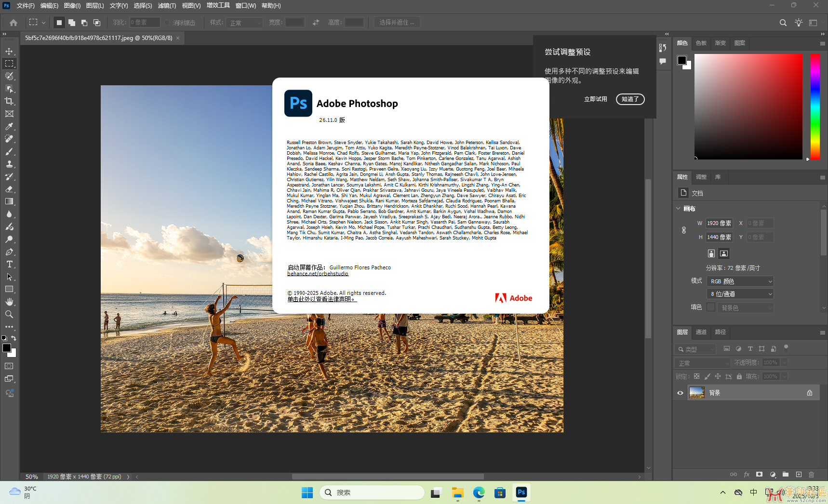This screenshot has height=504, width=828.
Task: Open the behance.net/orbehstudio link
Action: (317, 274)
